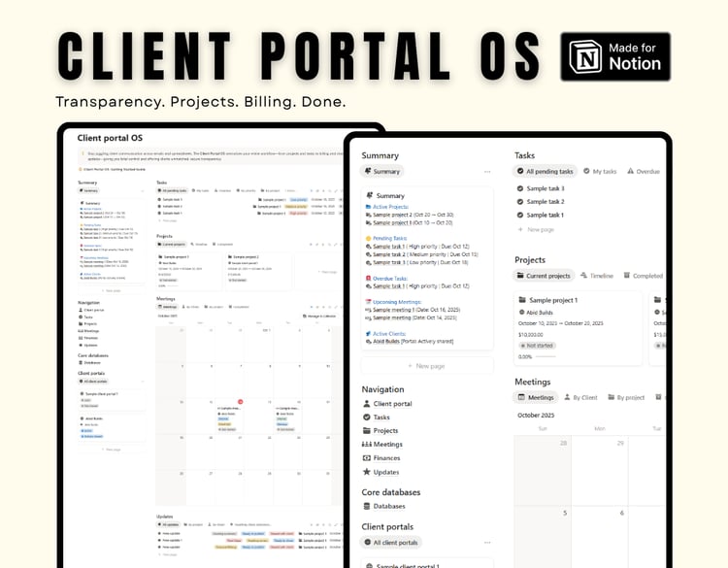Select the All client portals tab
Viewport: 728px width, 568px height.
coord(391,543)
